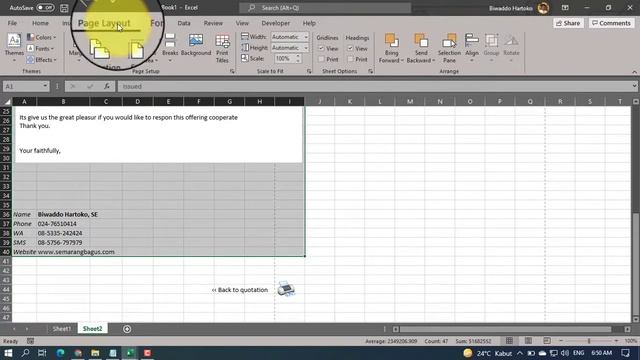Adjust the zoom slider
The image size is (640, 360).
click(x=589, y=341)
